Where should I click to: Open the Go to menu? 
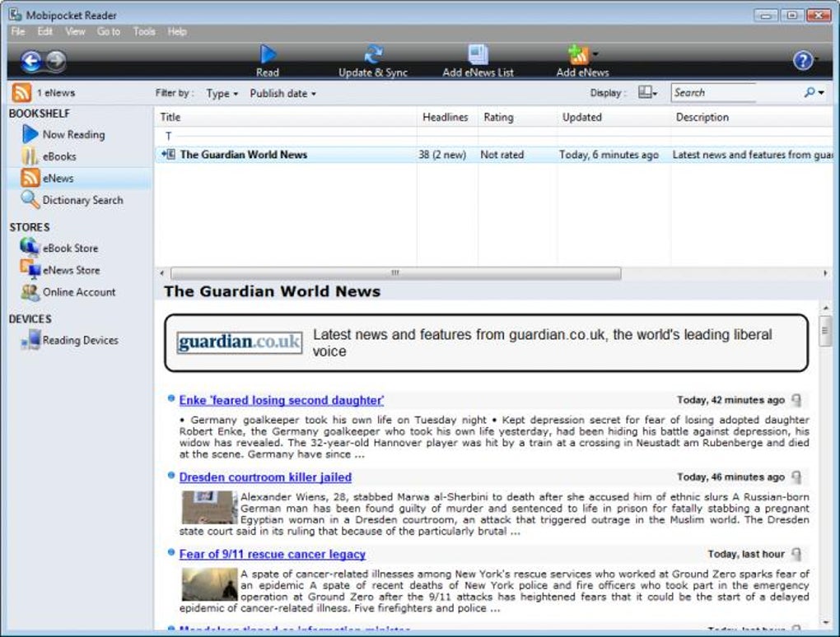point(109,31)
